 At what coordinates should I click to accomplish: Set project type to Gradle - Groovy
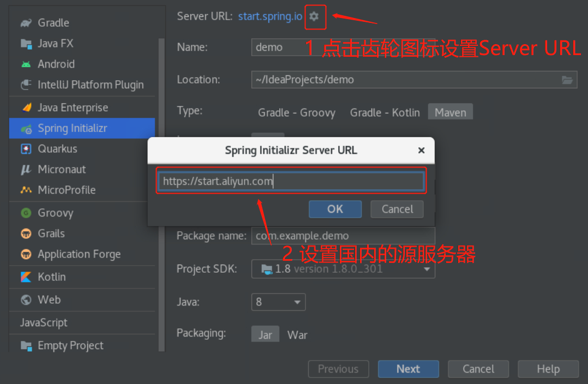pos(297,112)
